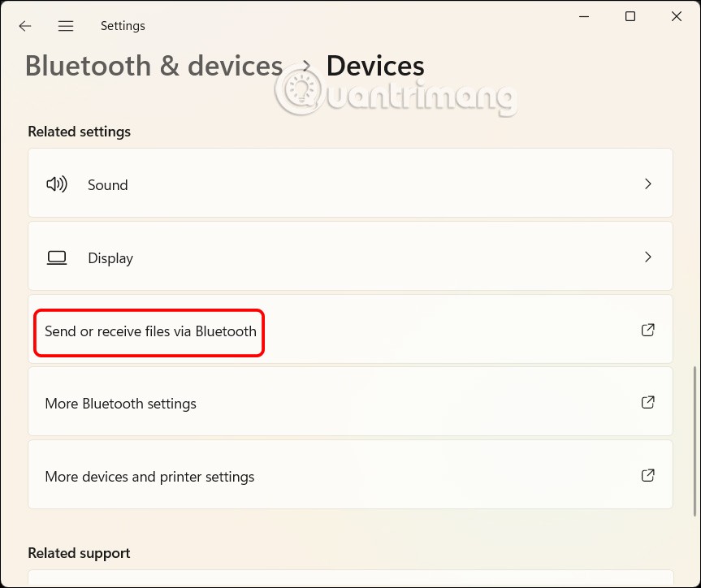Click external-link icon for More devices and printer settings

click(x=648, y=475)
